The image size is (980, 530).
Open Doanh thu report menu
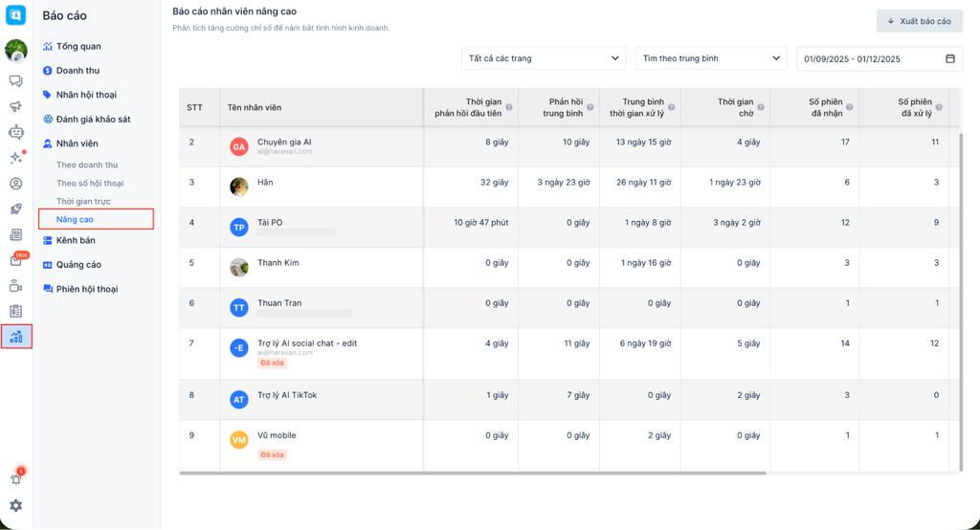(x=77, y=71)
